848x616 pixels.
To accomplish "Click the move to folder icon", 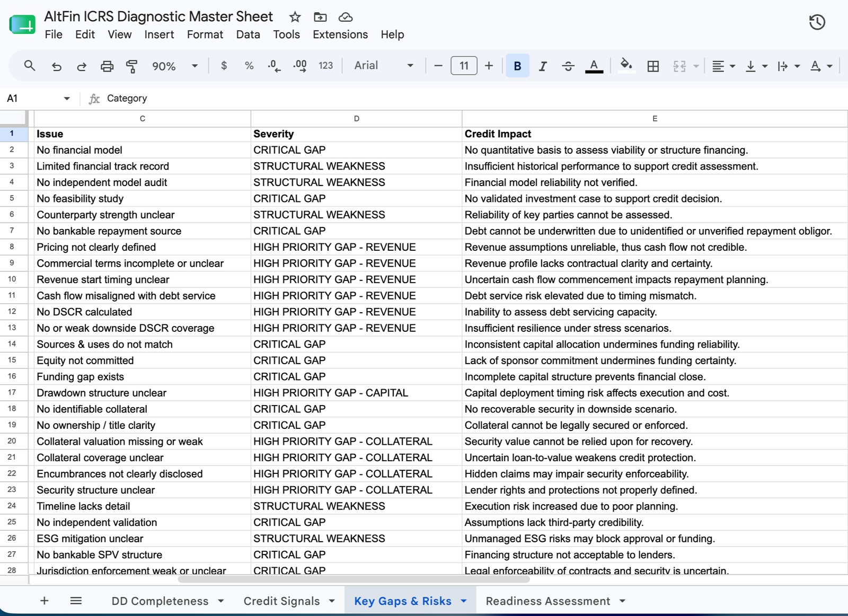I will (x=320, y=17).
